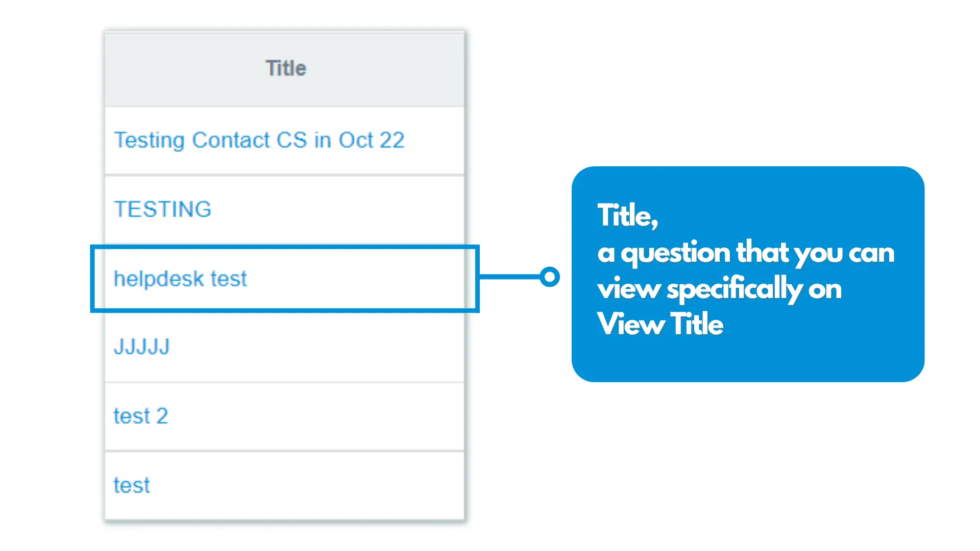Open the last 'test' title link
The height and width of the screenshot is (551, 980).
(x=132, y=485)
